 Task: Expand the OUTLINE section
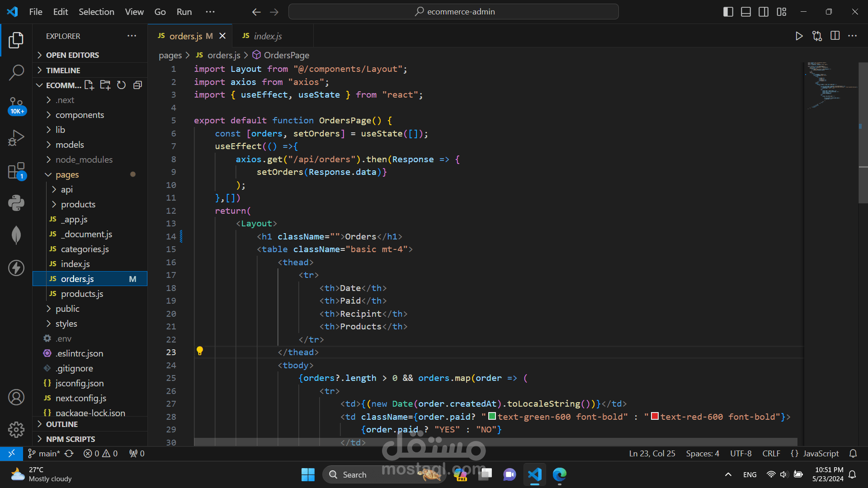click(62, 424)
